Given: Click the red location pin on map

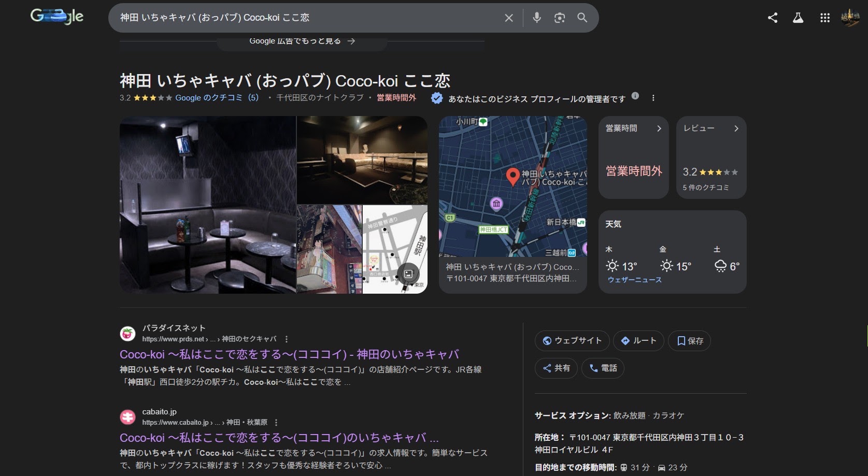Looking at the screenshot, I should (x=513, y=177).
